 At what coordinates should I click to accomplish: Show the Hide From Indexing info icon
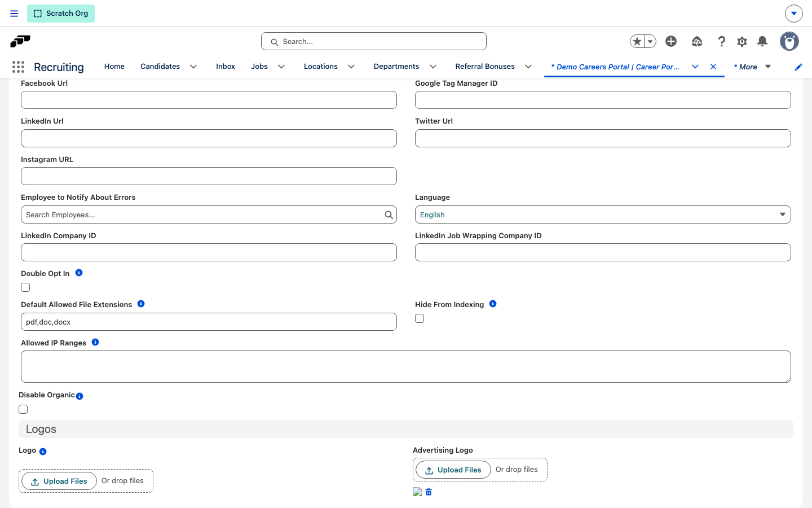click(493, 304)
